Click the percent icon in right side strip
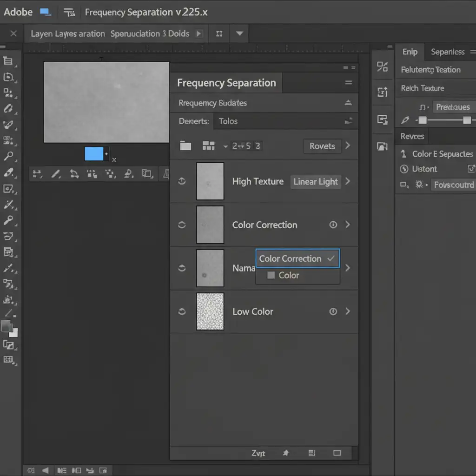Image resolution: width=476 pixels, height=476 pixels. pyautogui.click(x=382, y=67)
